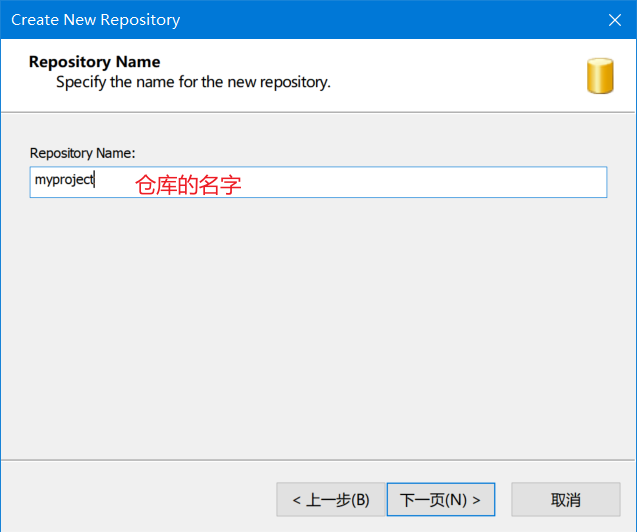Select the 'Repository Name:' field label
Image resolution: width=637 pixels, height=532 pixels.
pos(82,153)
